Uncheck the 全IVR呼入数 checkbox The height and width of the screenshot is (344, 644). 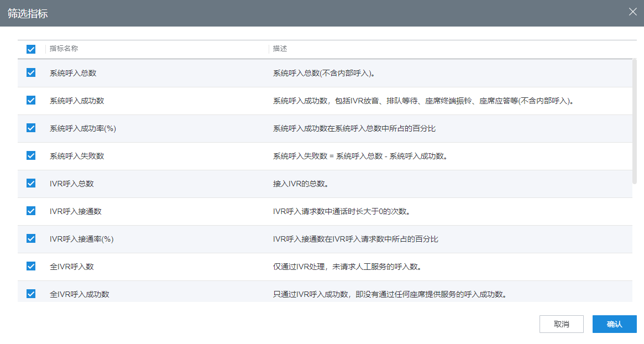click(x=31, y=266)
